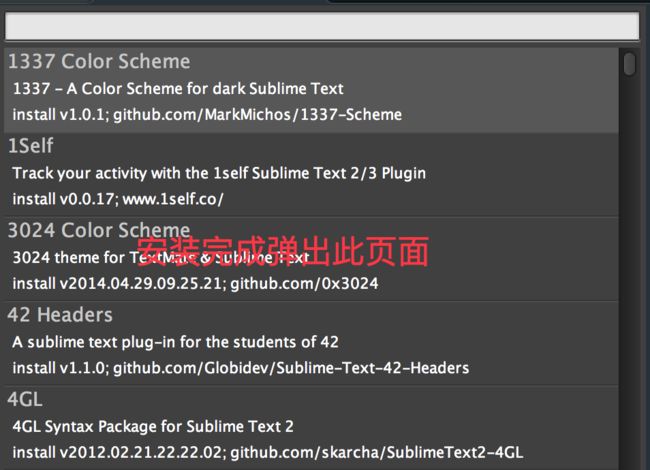The width and height of the screenshot is (650, 470).
Task: Click '4GL Syntax Package for Sublime Text 2'
Action: pos(153,426)
